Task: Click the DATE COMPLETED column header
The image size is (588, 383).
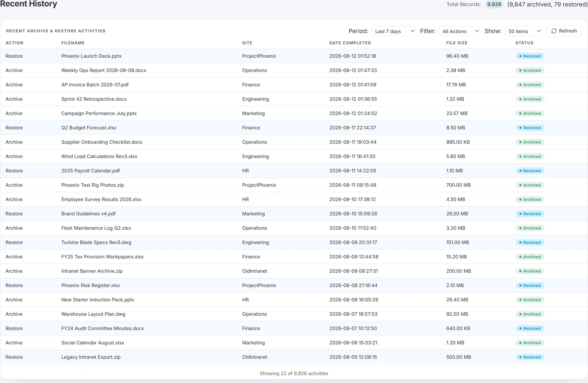Action: pyautogui.click(x=350, y=43)
